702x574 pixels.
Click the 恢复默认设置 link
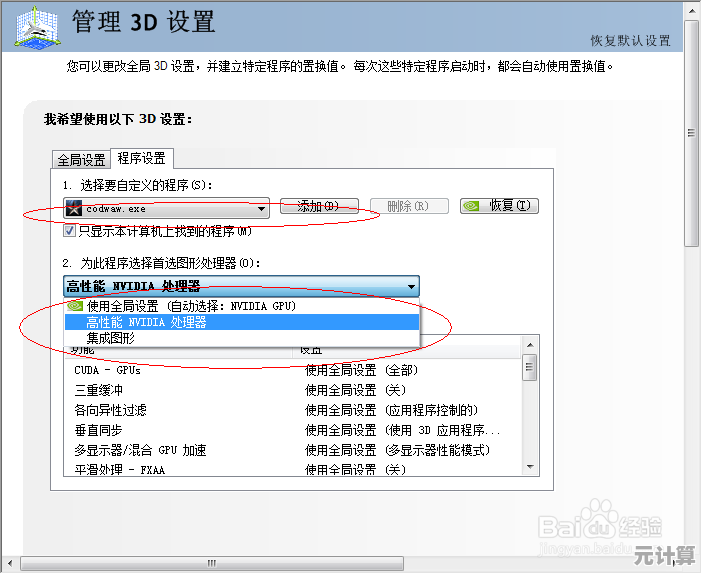(630, 41)
